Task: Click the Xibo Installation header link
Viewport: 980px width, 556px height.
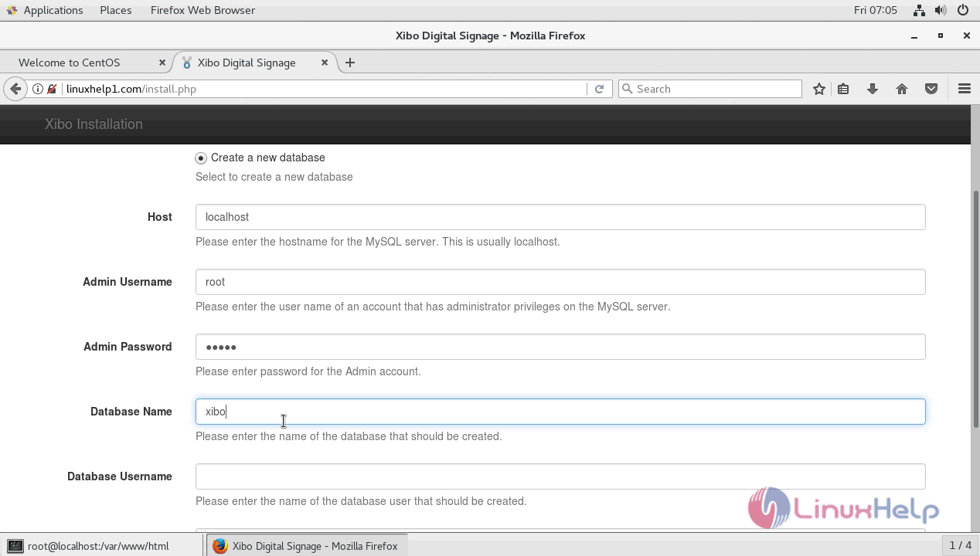Action: tap(94, 124)
